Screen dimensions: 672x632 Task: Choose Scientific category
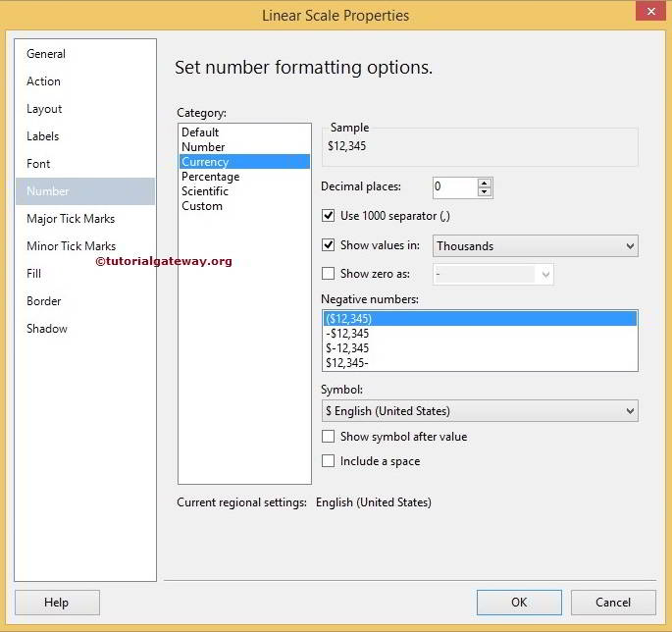pyautogui.click(x=244, y=191)
